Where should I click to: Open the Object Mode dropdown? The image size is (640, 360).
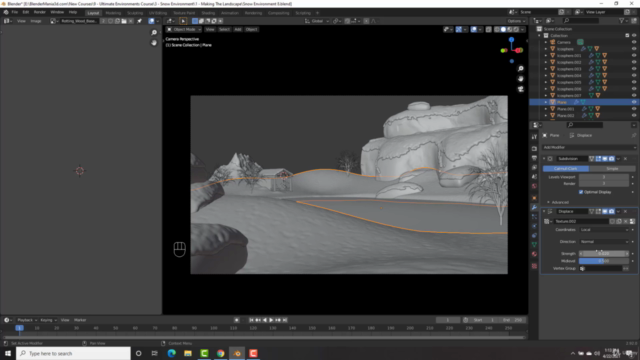pyautogui.click(x=184, y=29)
